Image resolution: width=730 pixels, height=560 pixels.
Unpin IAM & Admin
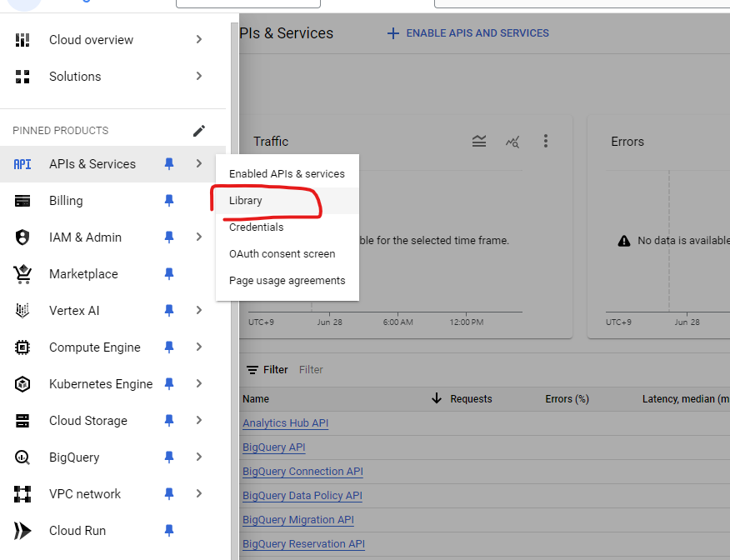click(169, 237)
